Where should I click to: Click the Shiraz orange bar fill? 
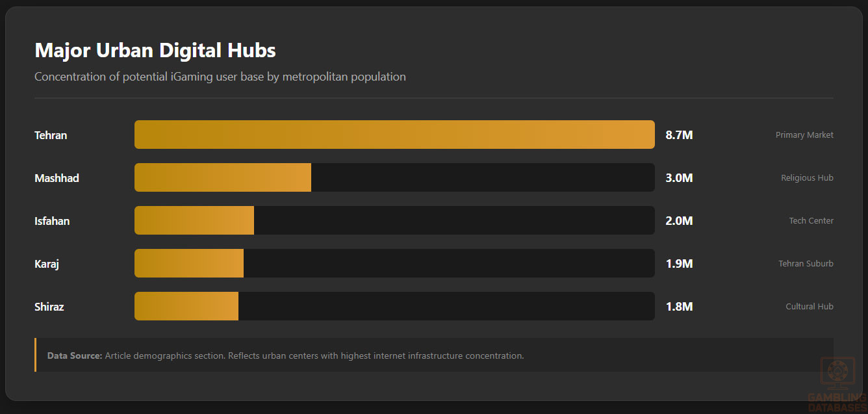click(186, 306)
